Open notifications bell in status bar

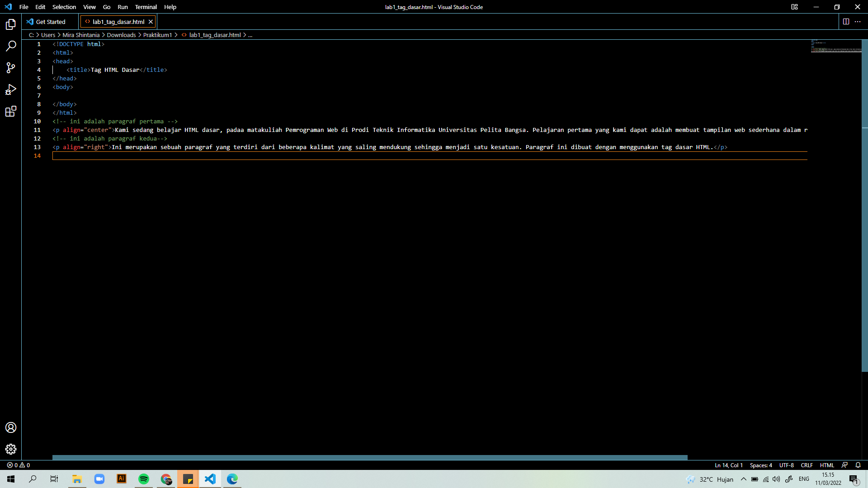tap(858, 465)
